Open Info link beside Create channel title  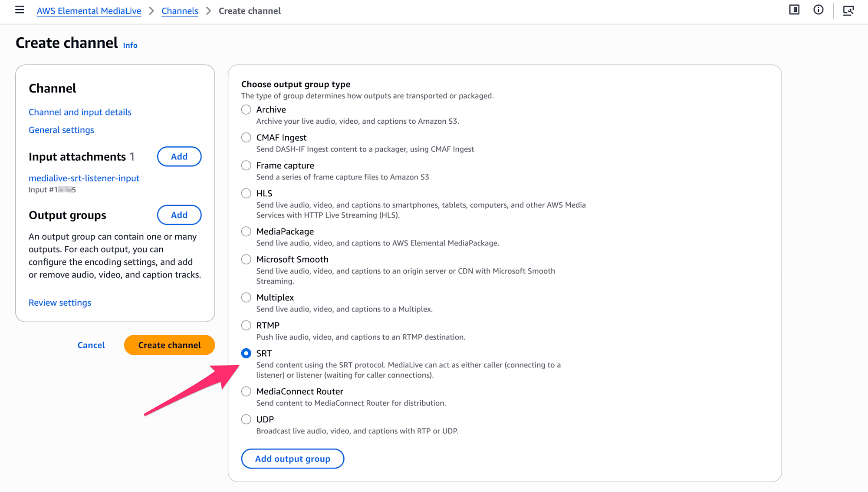pos(130,45)
